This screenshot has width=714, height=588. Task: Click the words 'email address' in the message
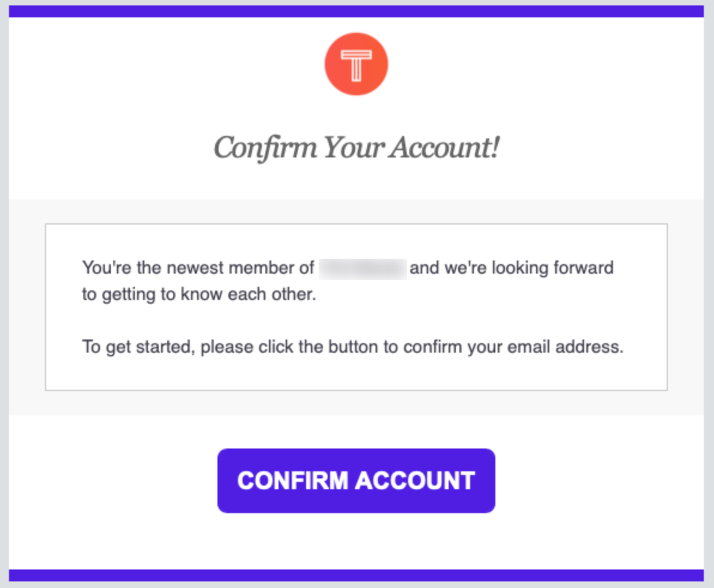coord(565,347)
